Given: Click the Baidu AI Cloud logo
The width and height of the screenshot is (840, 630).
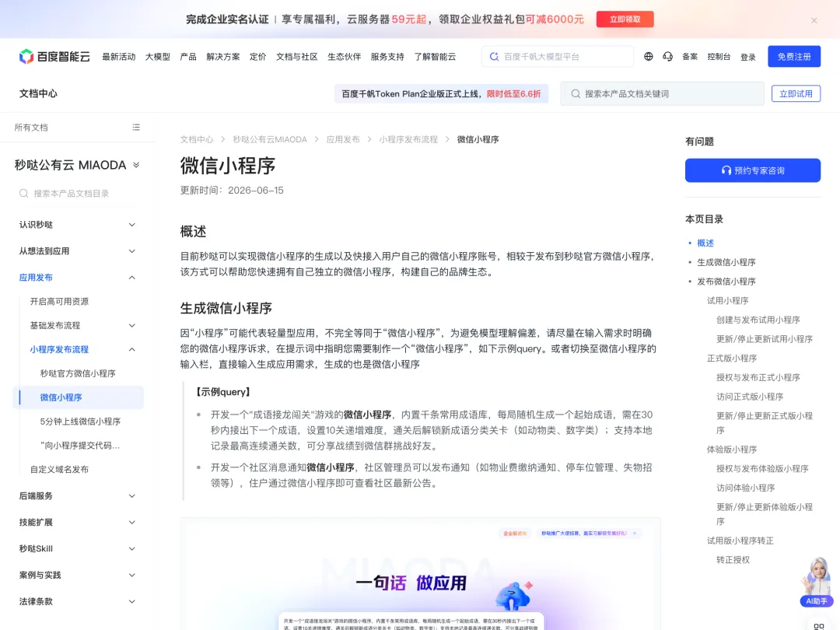Looking at the screenshot, I should [x=54, y=56].
